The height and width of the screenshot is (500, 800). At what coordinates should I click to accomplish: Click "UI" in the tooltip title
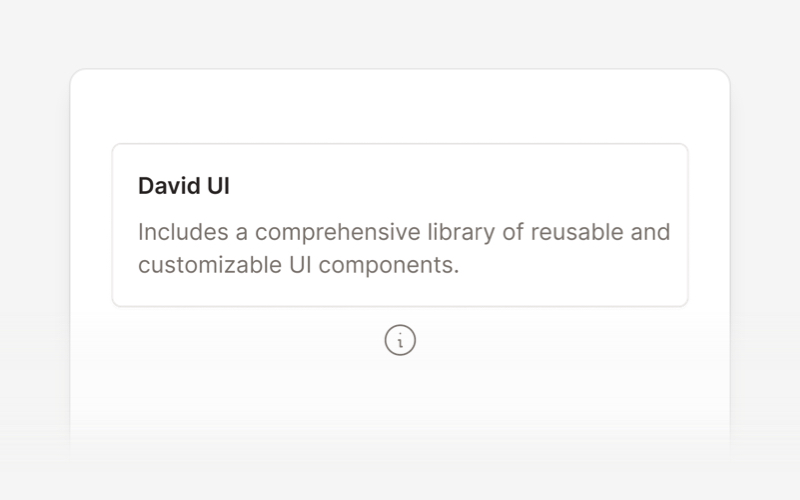(x=217, y=187)
